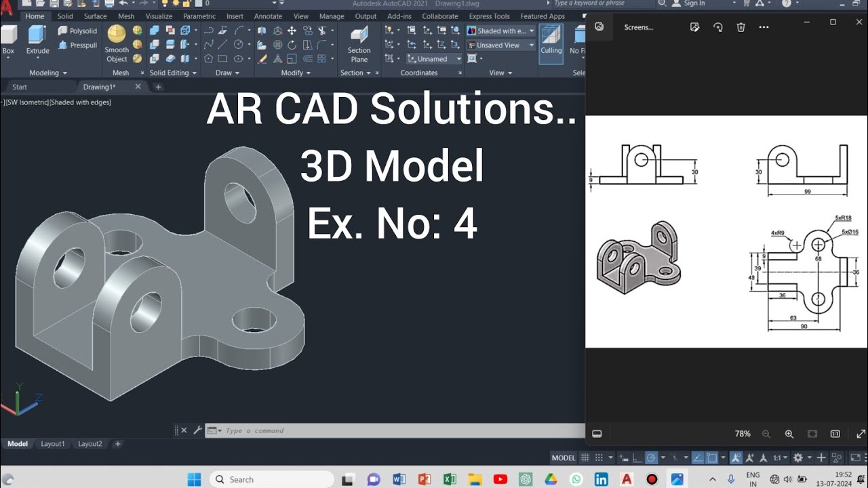
Task: Expand the Modeling panel
Action: pyautogui.click(x=48, y=73)
